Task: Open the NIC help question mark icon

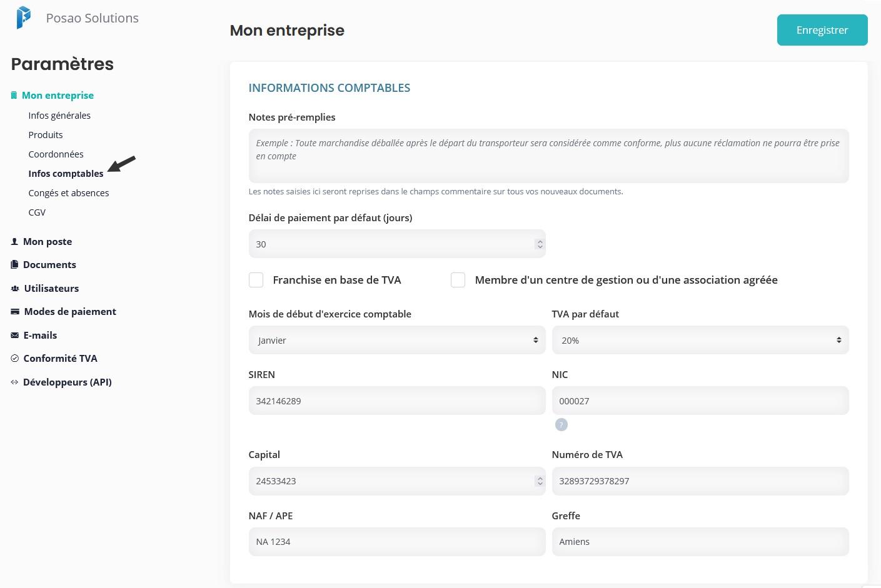Action: click(561, 425)
